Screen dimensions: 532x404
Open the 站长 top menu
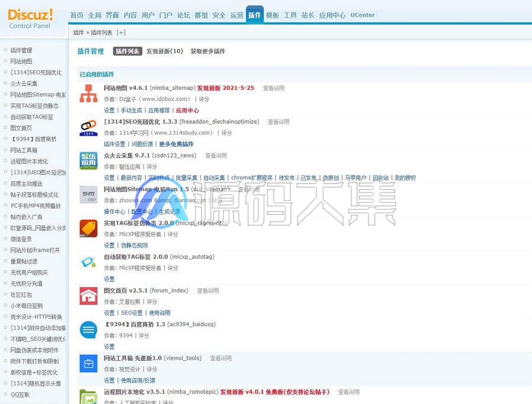pyautogui.click(x=308, y=15)
